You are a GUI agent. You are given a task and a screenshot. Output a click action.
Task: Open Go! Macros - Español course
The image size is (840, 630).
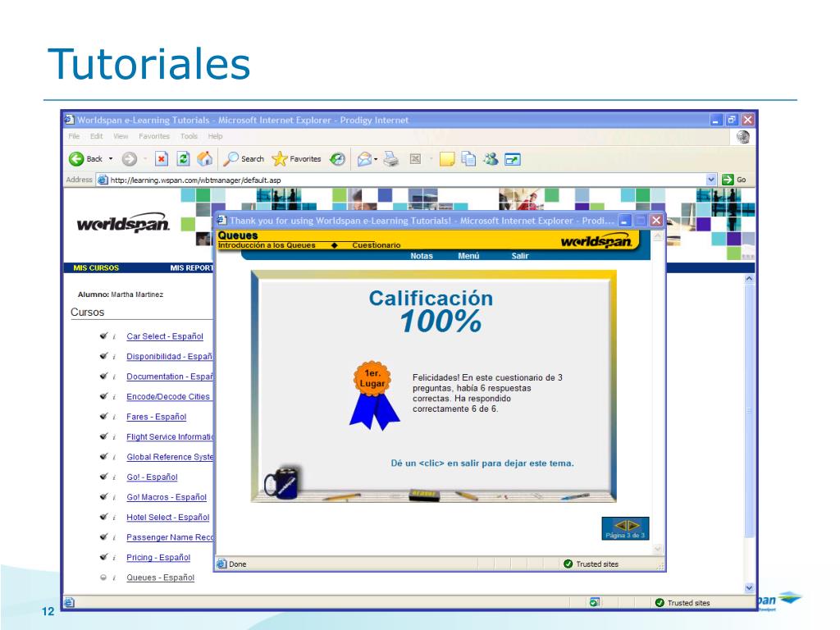[166, 497]
